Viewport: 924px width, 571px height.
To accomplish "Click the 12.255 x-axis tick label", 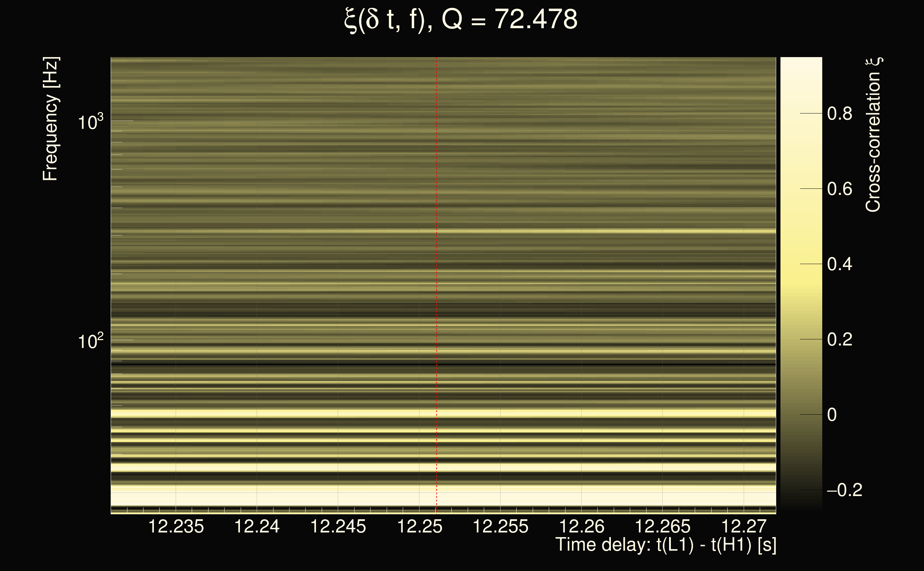I will pyautogui.click(x=501, y=526).
